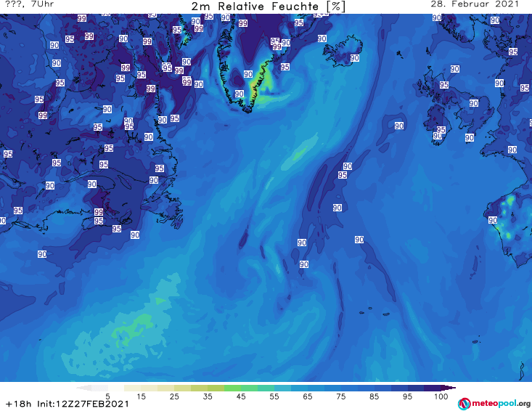
Task: Click legend value "85" on the color scale
Action: [x=374, y=396]
